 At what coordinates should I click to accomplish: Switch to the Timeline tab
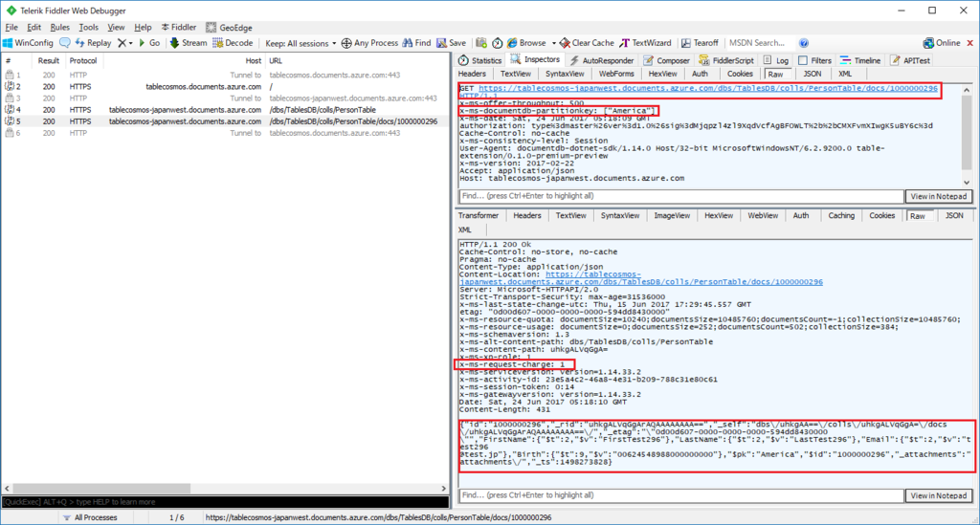coord(860,60)
